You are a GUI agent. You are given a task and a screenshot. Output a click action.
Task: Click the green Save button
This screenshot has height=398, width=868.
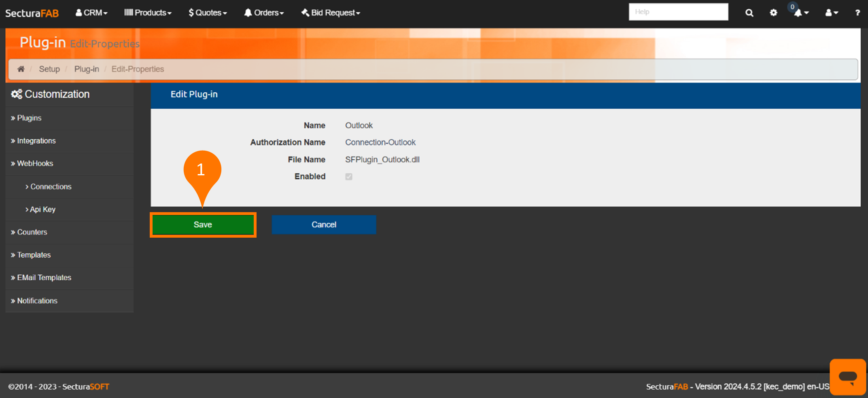(x=203, y=224)
